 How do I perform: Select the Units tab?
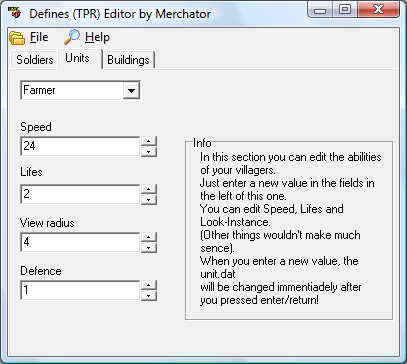(79, 59)
